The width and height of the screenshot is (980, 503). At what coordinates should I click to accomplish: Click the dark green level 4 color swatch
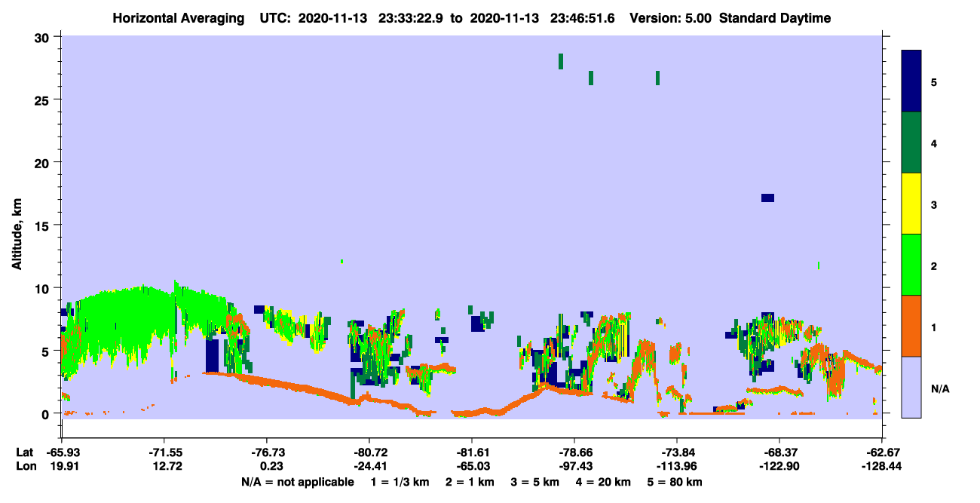coord(911,143)
